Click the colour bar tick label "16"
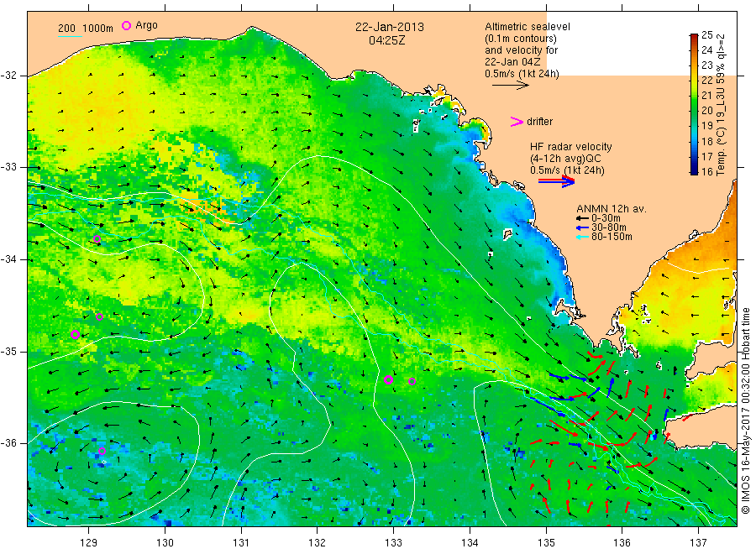This screenshot has width=756, height=554. point(706,171)
